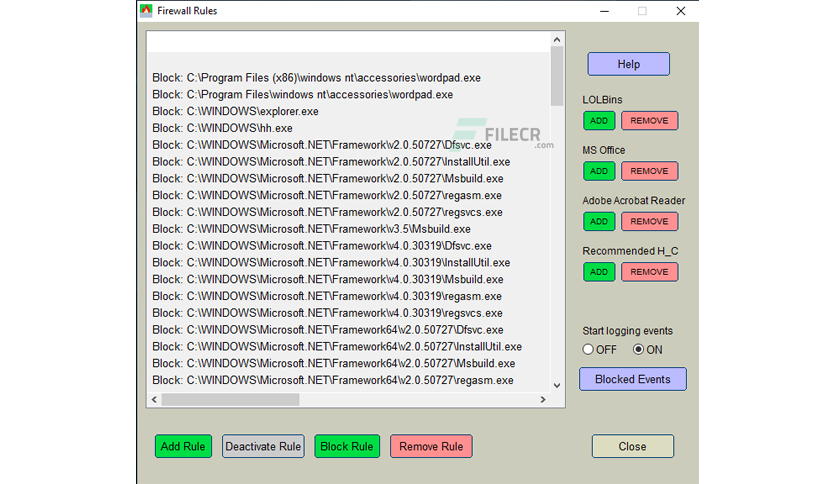
Task: Add MS Office rules
Action: click(x=599, y=171)
